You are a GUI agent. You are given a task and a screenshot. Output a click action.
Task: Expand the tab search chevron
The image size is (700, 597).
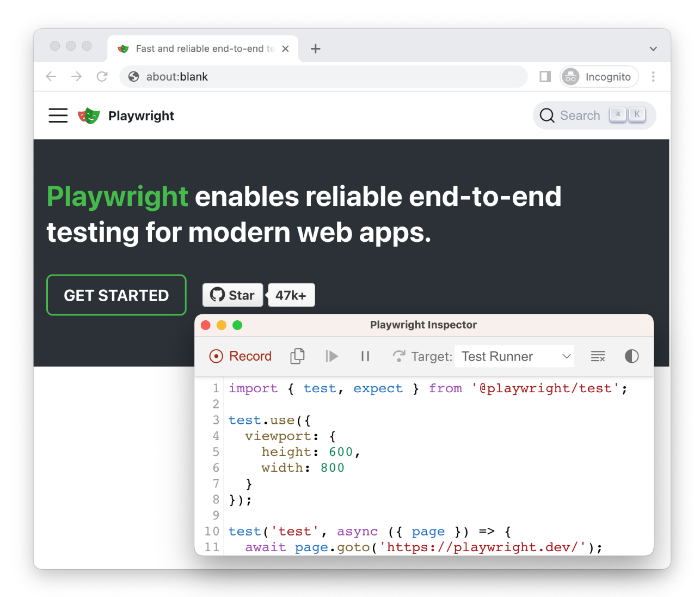click(x=653, y=48)
